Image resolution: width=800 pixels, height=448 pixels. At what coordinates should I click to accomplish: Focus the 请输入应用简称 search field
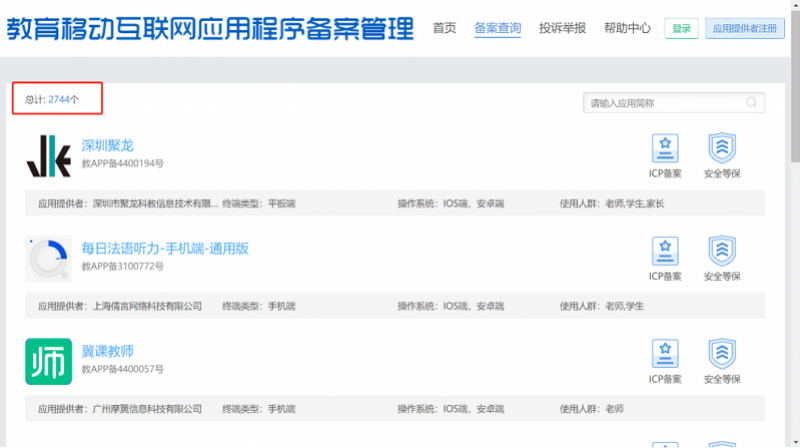pyautogui.click(x=664, y=103)
